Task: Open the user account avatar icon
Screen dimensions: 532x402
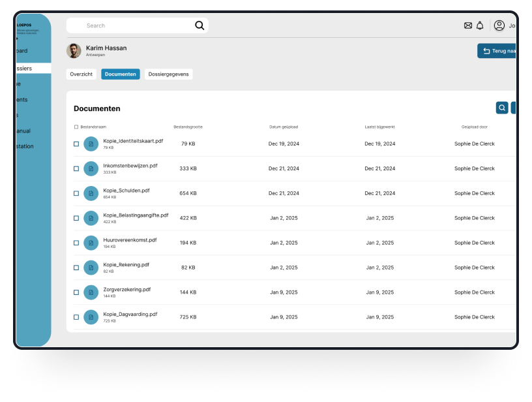Action: [499, 25]
